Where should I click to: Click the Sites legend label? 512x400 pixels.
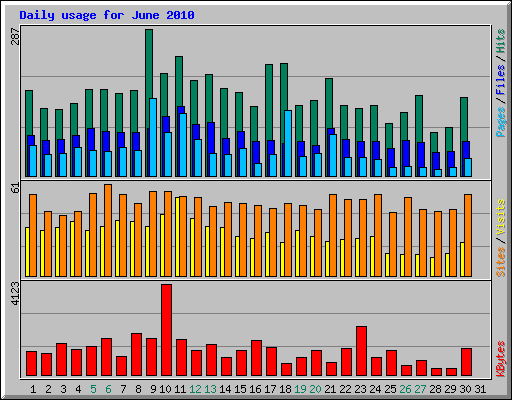click(501, 262)
